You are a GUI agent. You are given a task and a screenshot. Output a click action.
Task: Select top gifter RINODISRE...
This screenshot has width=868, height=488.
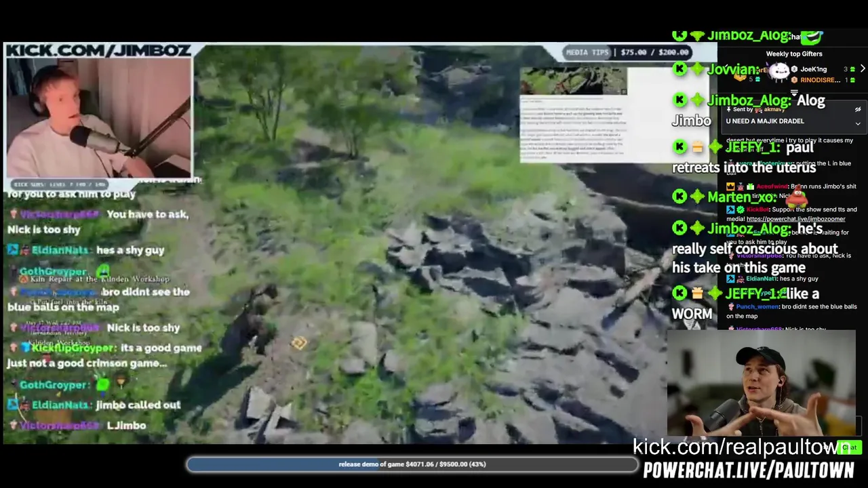click(x=820, y=80)
